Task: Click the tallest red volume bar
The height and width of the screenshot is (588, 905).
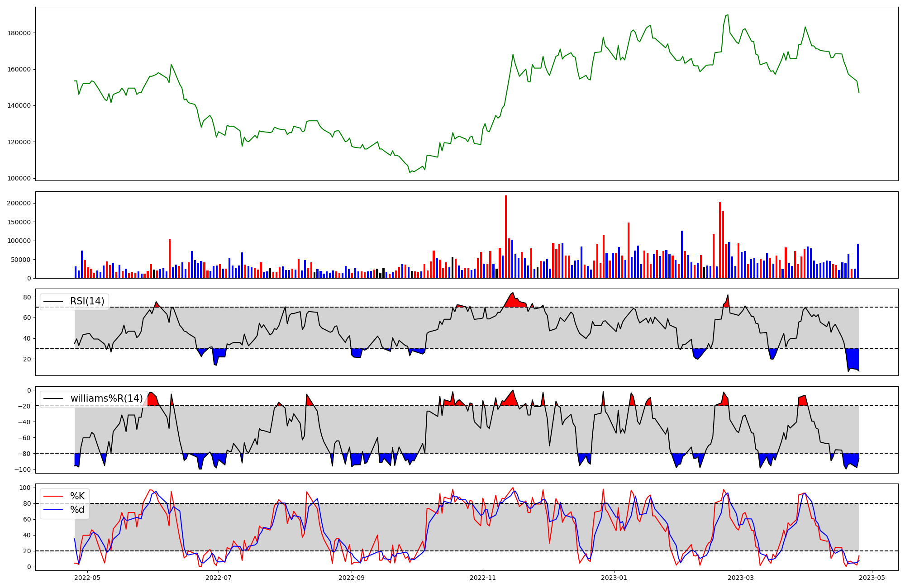Action: click(506, 235)
